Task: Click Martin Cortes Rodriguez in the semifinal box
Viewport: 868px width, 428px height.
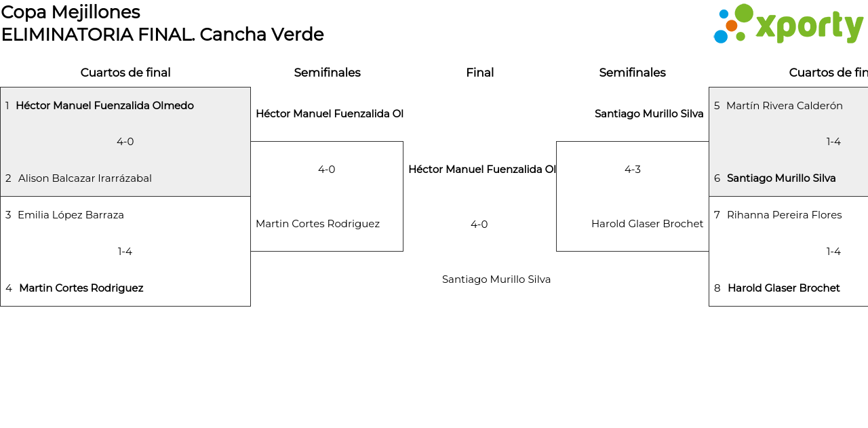Action: pyautogui.click(x=317, y=224)
